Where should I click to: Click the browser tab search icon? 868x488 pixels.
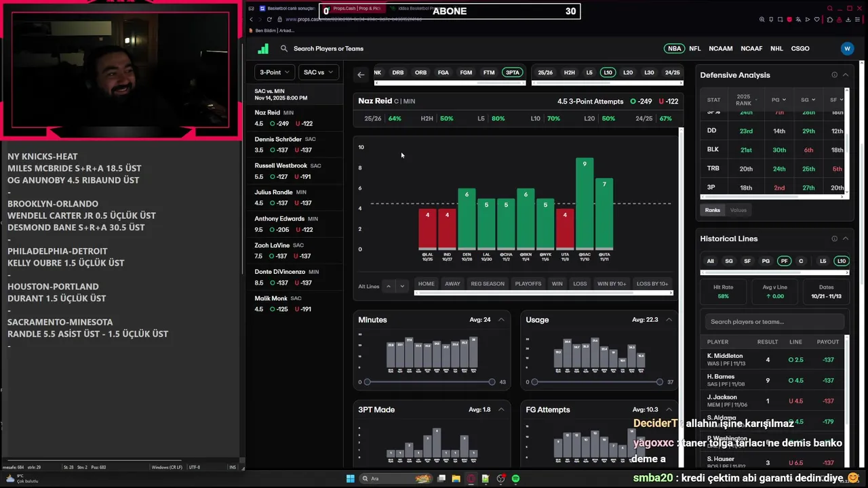click(829, 8)
